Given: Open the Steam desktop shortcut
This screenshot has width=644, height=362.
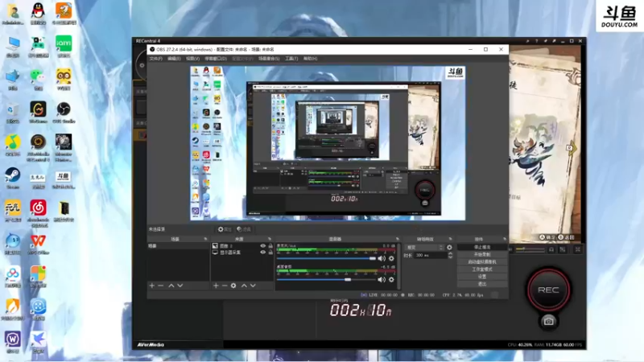Looking at the screenshot, I should tap(13, 178).
